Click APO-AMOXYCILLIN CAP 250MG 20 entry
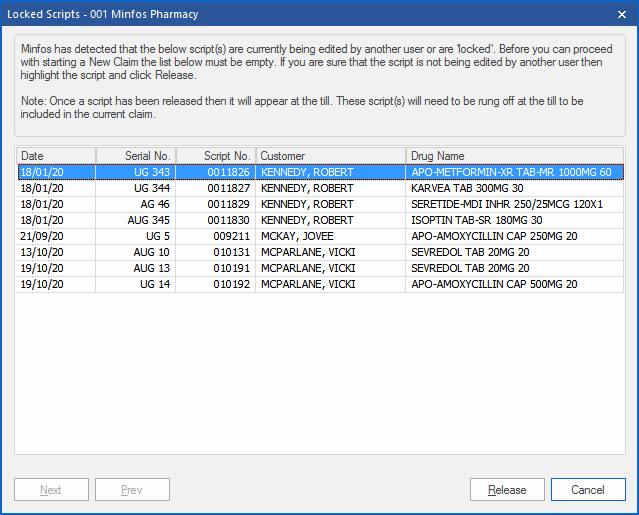 click(494, 236)
